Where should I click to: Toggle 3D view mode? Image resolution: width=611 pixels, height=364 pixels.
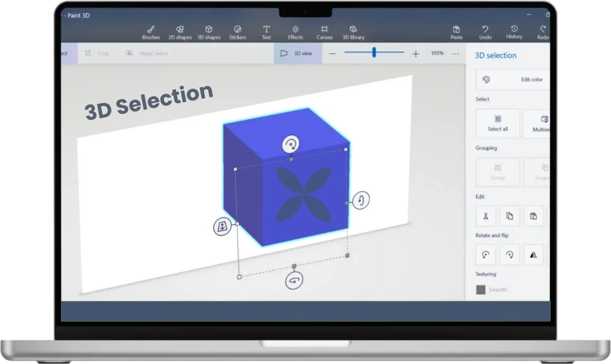(x=297, y=53)
